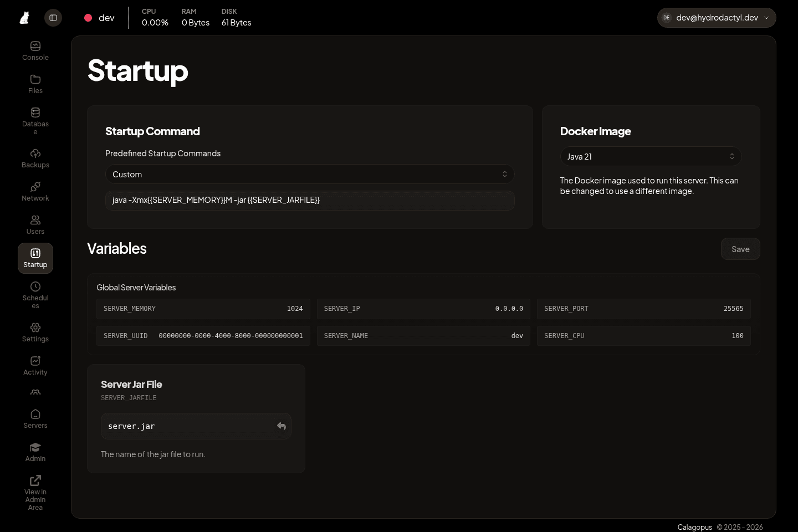Click the SERVER_MEMORY value 1024
The height and width of the screenshot is (532, 798).
coord(295,309)
